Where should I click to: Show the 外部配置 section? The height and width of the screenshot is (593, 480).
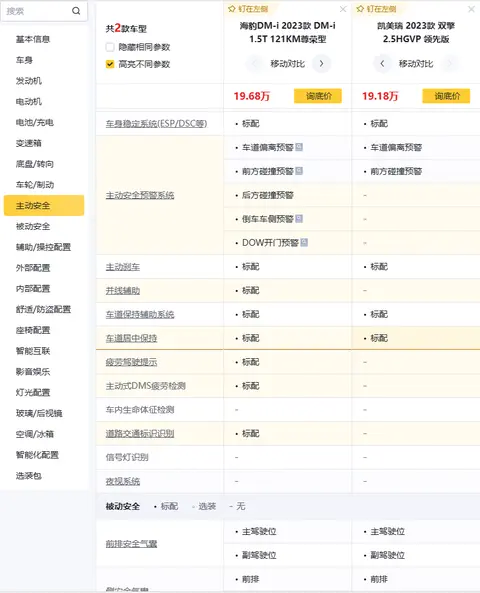click(33, 268)
